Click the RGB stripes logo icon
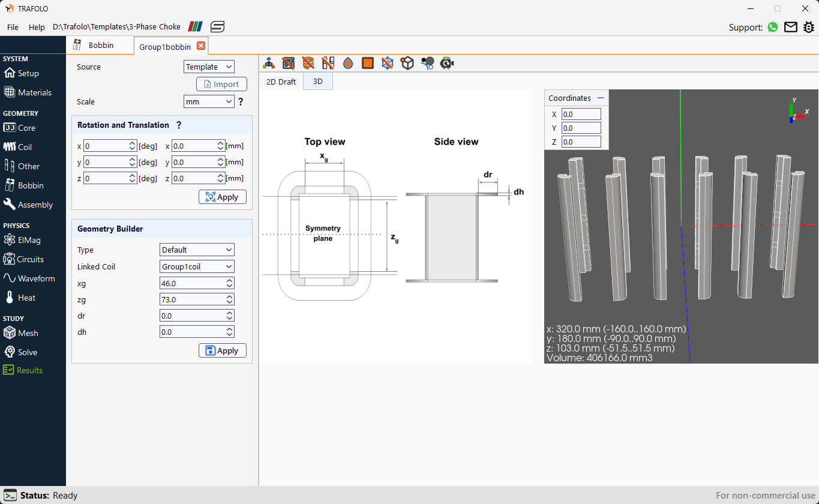The width and height of the screenshot is (819, 504). point(196,26)
